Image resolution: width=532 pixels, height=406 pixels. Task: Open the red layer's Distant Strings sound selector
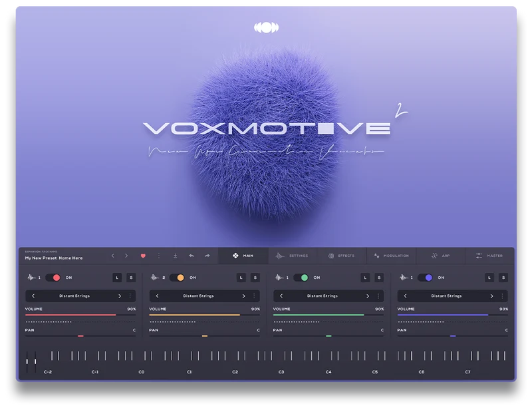(80, 296)
